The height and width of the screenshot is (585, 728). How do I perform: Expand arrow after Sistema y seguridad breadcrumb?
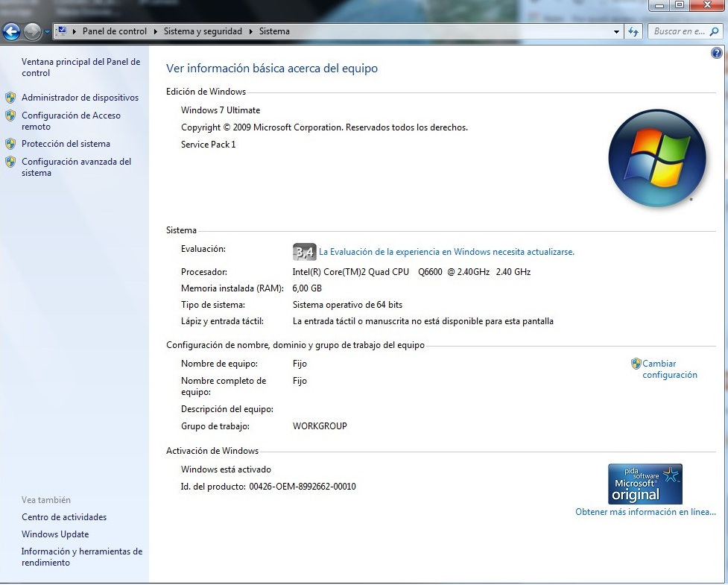point(250,31)
